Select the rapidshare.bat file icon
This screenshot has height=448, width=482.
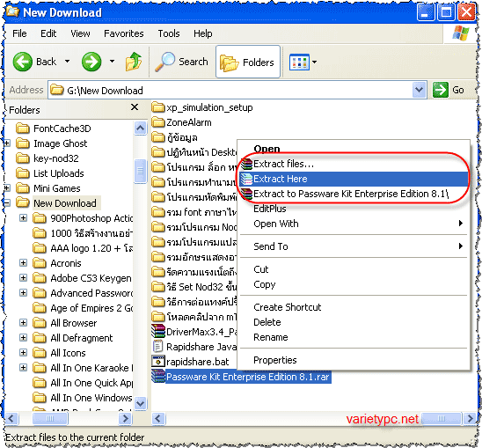click(158, 362)
